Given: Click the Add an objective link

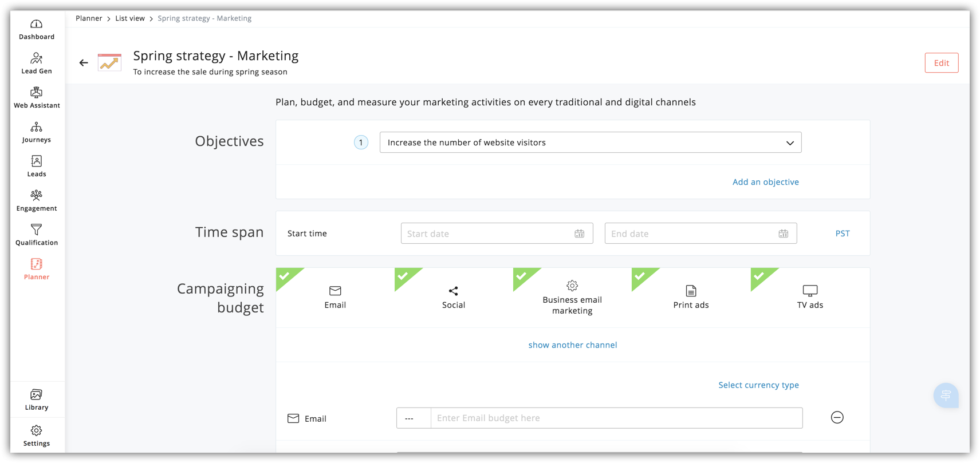Looking at the screenshot, I should pyautogui.click(x=765, y=182).
